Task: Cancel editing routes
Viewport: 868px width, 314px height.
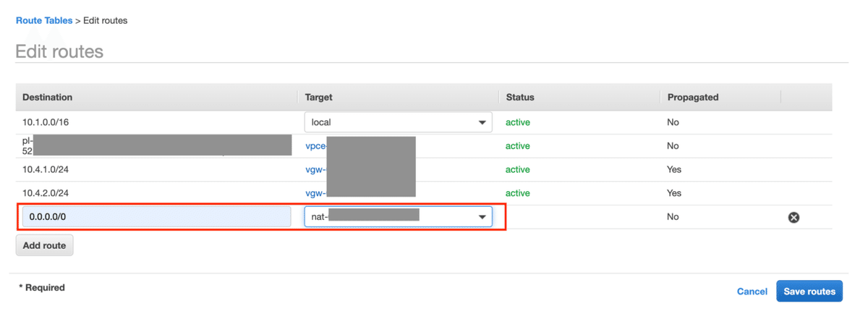Action: (752, 292)
